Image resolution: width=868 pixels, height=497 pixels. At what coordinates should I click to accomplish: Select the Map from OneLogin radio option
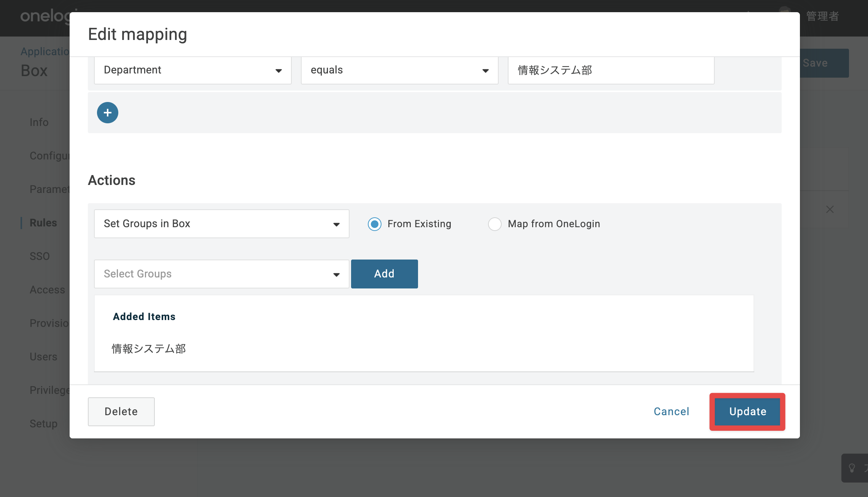(x=495, y=224)
